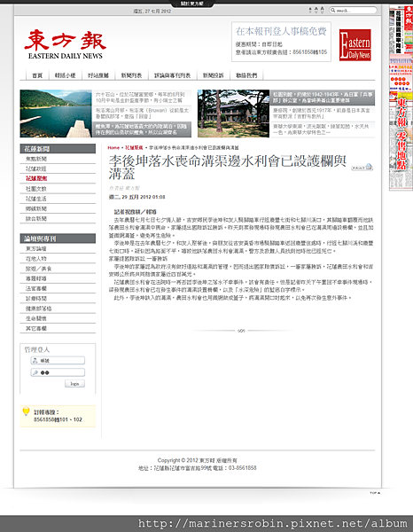Click the 訂報專線 subscription hotline text
Screen dimensions: 413x532
58,416
